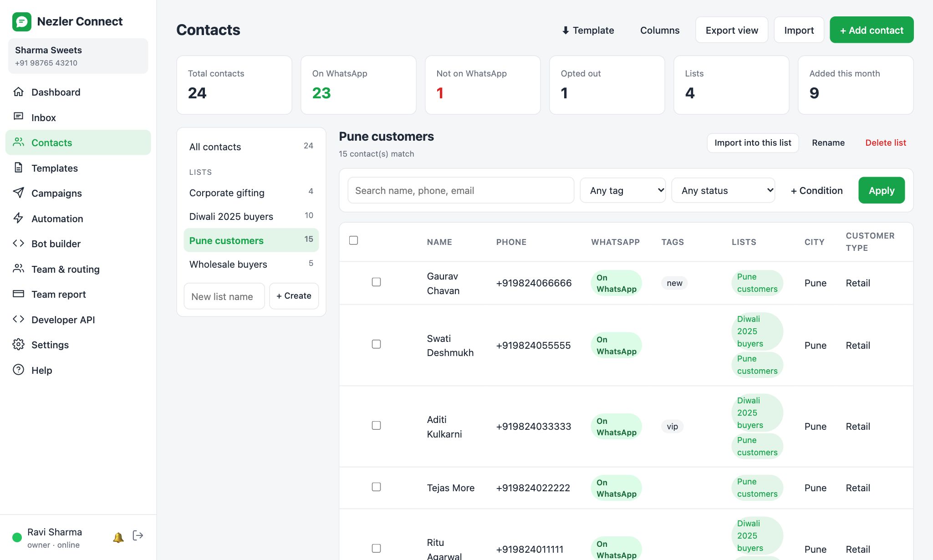Check the select-all checkbox in table header
The image size is (933, 560).
[x=353, y=240]
